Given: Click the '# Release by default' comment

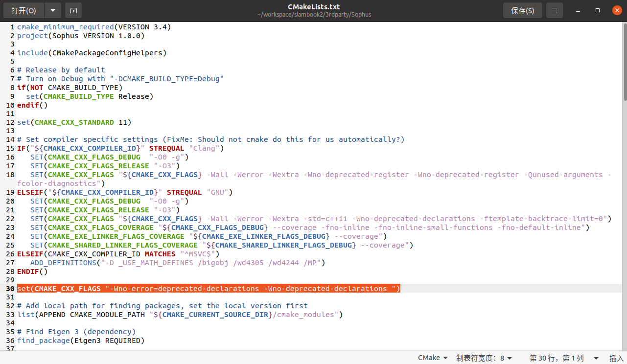Looking at the screenshot, I should [61, 70].
